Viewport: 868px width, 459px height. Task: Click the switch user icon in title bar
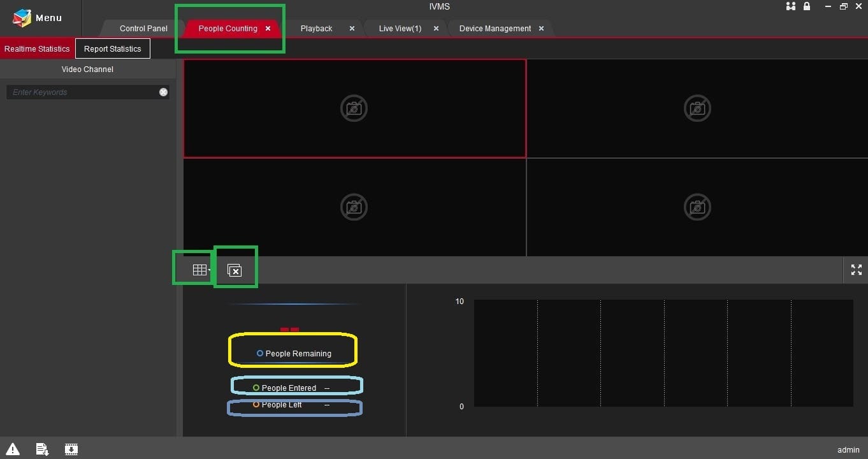coord(790,6)
